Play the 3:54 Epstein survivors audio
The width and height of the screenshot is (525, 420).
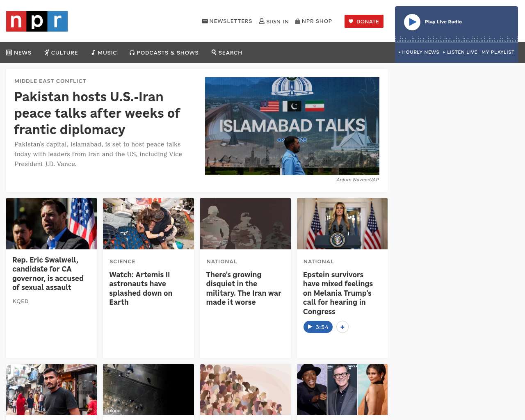point(318,327)
